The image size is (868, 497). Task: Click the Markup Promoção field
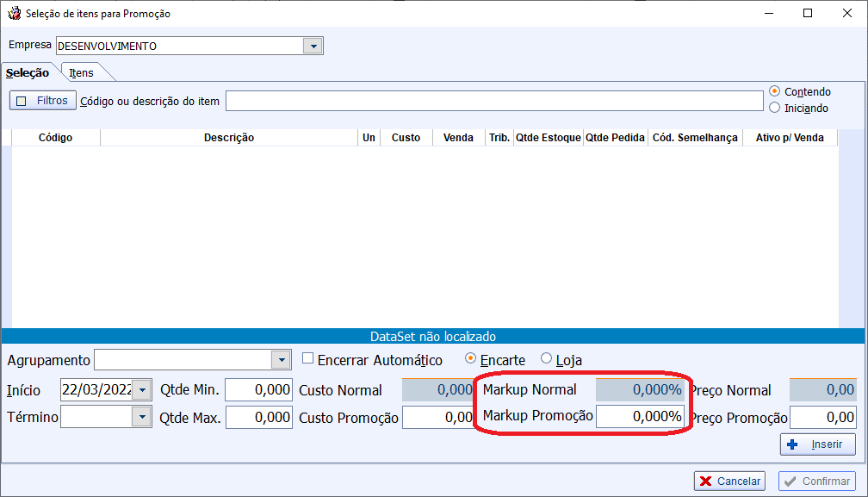click(640, 417)
